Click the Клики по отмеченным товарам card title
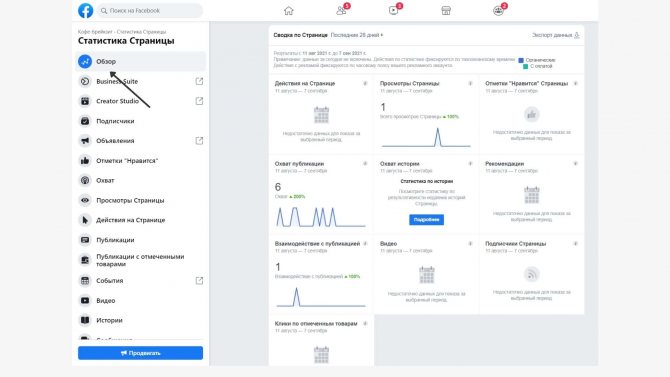The image size is (670, 377). click(316, 324)
